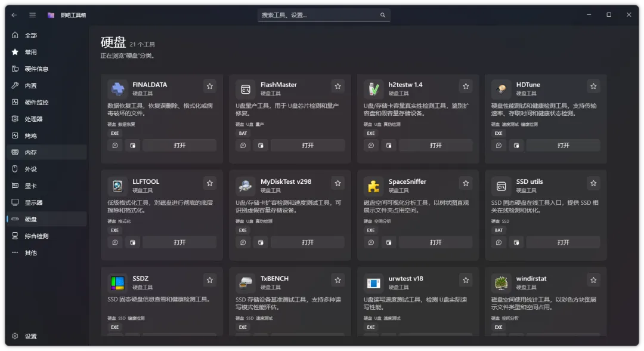Select 硬件信息 in the sidebar
Screen dimensions: 644x351
47,69
